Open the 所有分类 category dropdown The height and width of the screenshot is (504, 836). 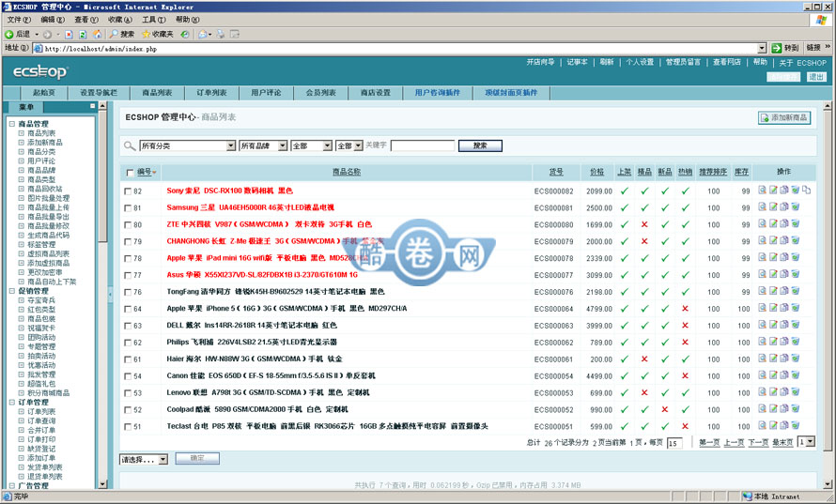(x=188, y=146)
